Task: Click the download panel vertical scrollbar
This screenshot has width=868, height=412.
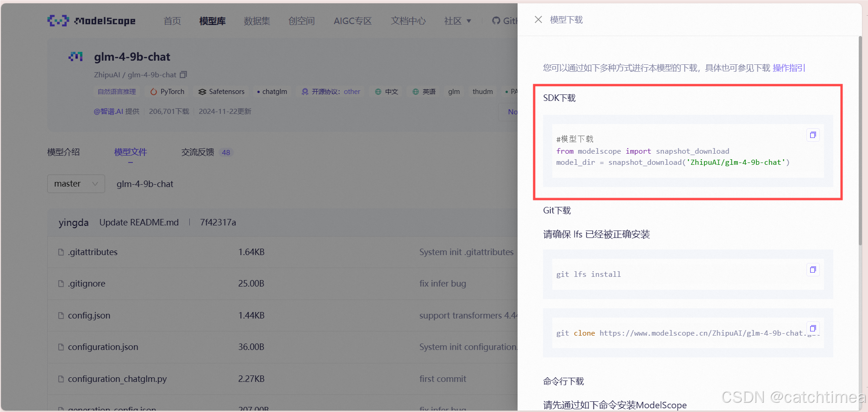Action: (x=861, y=141)
